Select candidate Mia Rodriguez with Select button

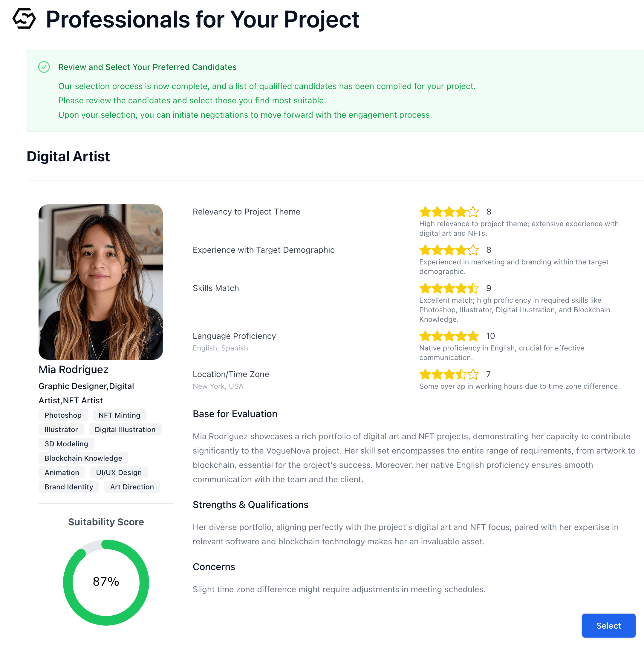(x=608, y=626)
